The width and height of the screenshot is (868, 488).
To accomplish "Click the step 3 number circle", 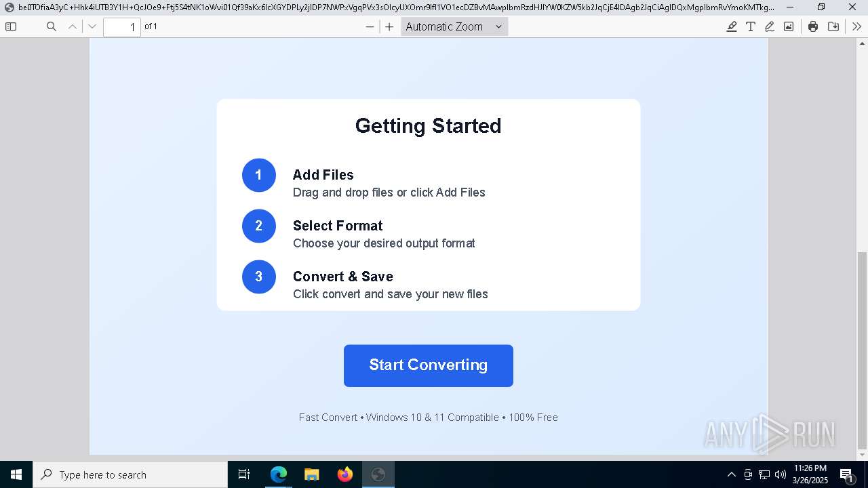I will 259,277.
